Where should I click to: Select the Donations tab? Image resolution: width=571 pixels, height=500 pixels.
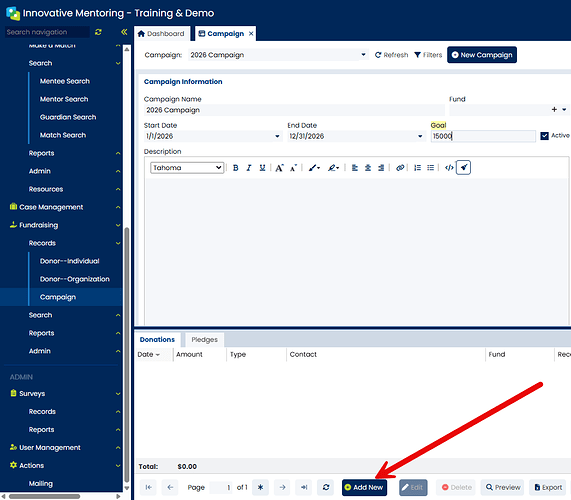[x=157, y=339]
